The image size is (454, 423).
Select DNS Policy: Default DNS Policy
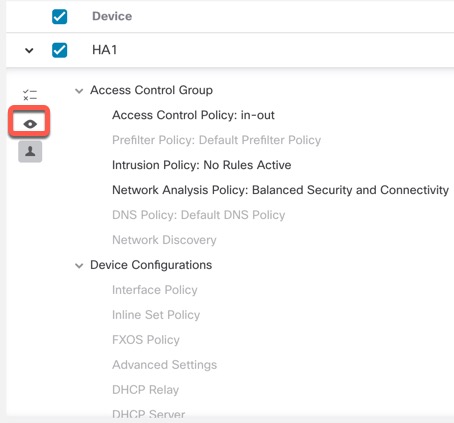[199, 215]
